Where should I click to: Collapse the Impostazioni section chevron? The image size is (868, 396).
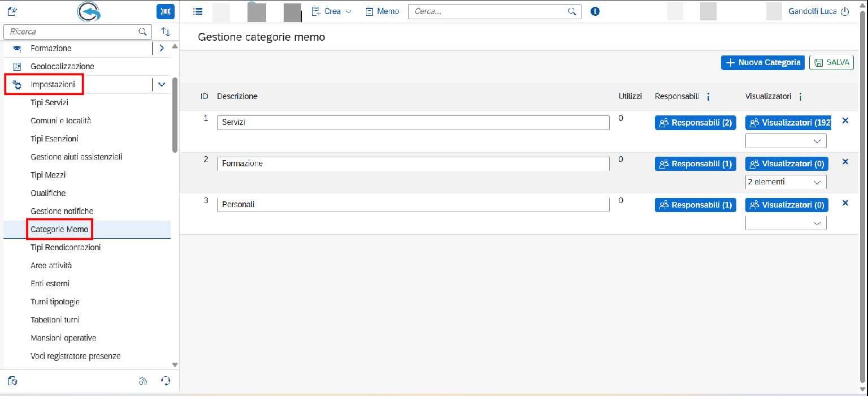(162, 84)
